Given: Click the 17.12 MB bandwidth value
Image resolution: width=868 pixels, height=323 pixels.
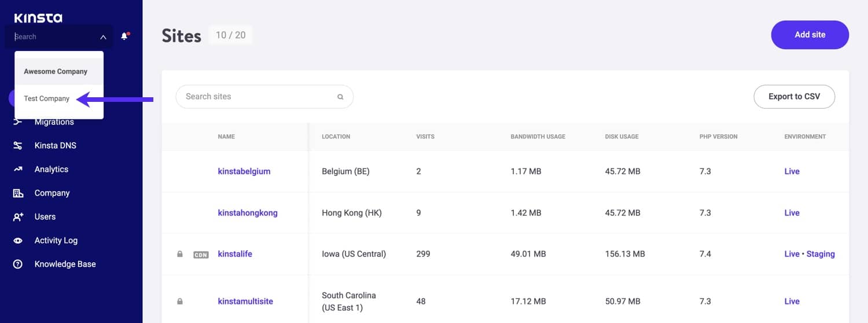Looking at the screenshot, I should tap(528, 302).
